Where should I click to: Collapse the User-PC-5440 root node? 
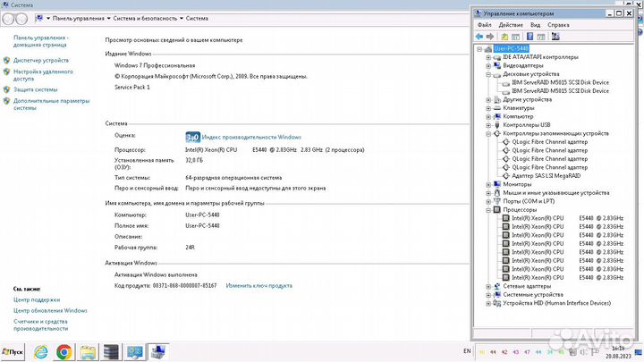pos(479,49)
